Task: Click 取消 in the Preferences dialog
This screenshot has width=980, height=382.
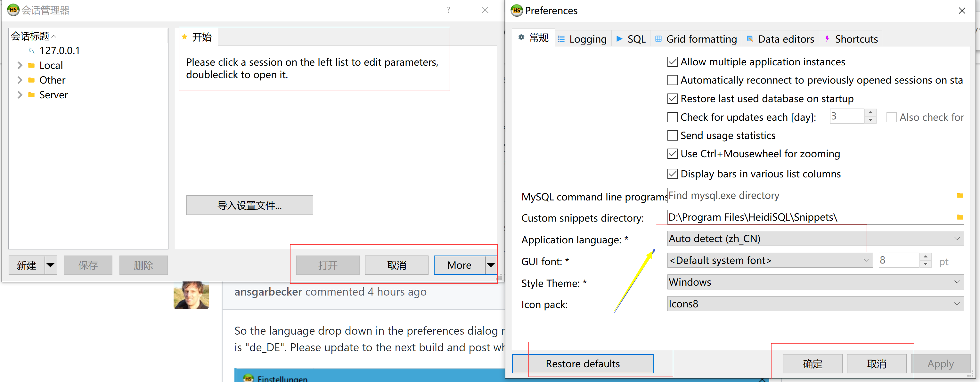Action: (x=877, y=364)
